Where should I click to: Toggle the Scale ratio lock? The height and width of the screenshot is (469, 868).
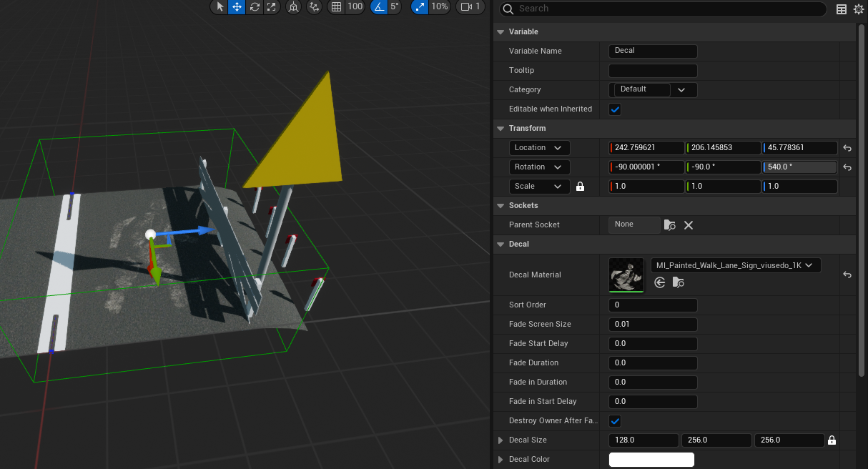point(580,187)
